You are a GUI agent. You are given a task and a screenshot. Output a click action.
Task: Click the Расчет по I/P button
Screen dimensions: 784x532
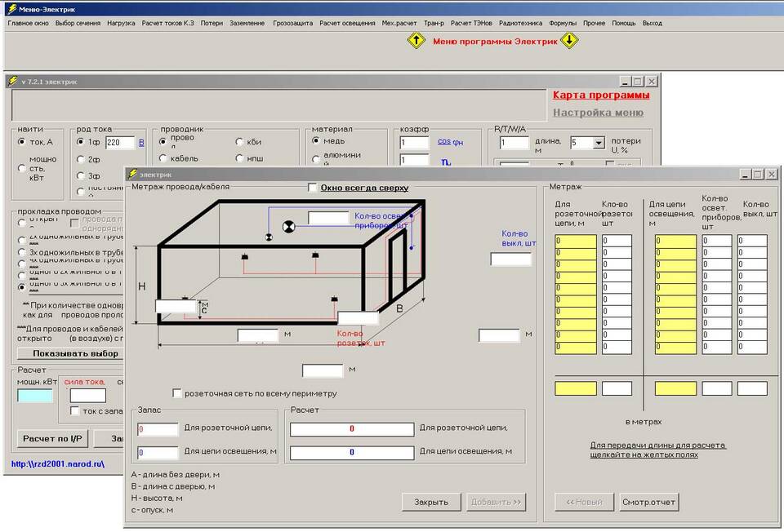tap(52, 438)
